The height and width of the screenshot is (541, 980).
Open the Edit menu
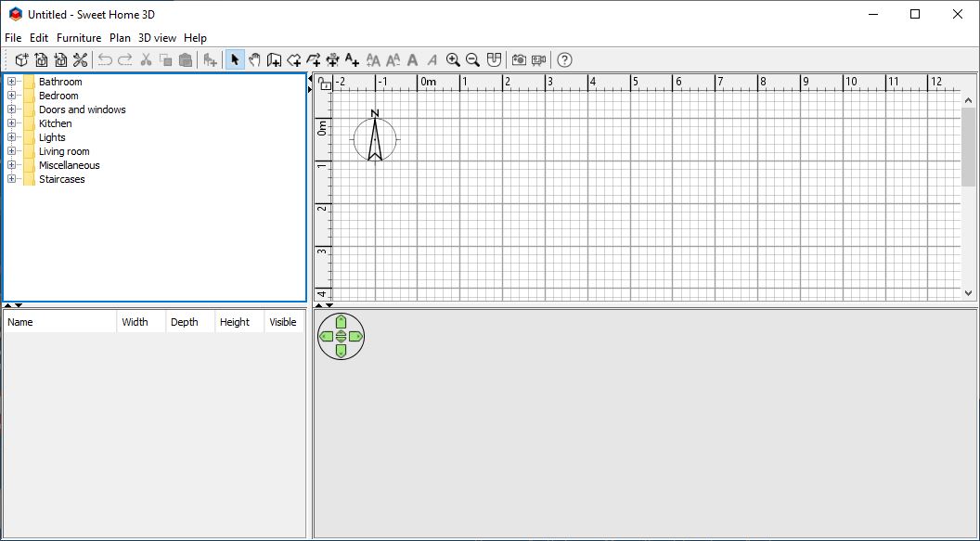point(39,38)
